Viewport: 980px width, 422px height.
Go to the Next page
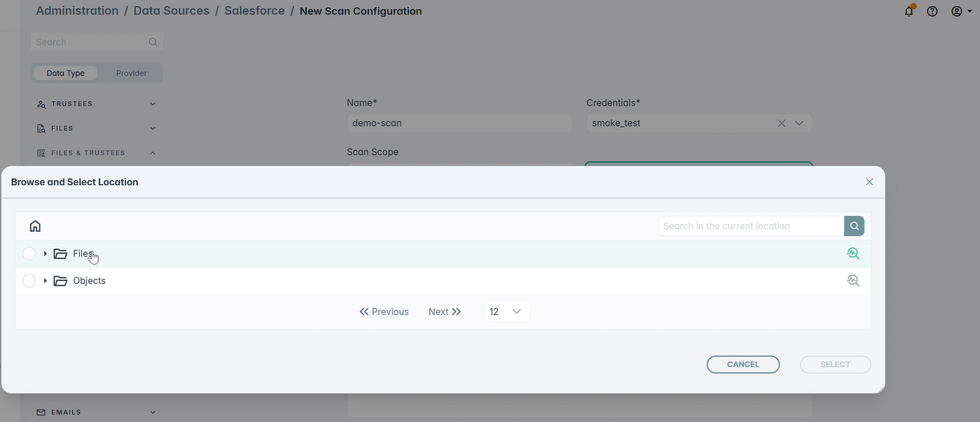445,312
